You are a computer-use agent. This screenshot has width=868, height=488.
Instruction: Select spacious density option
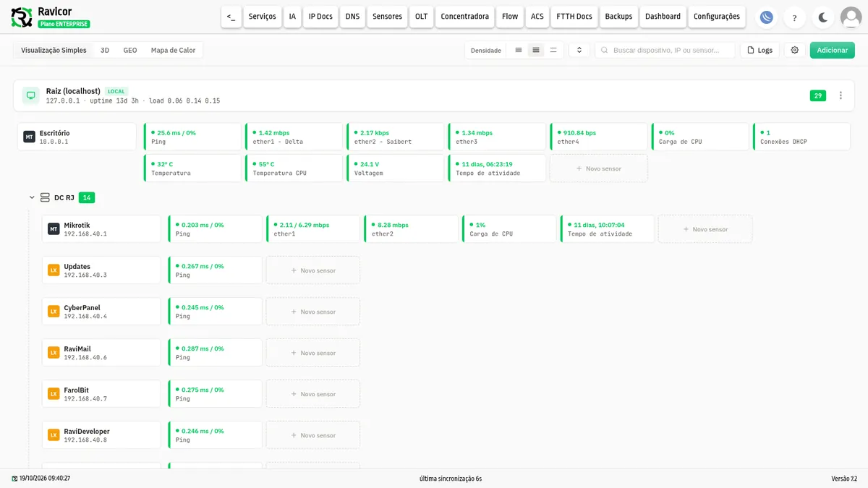553,50
